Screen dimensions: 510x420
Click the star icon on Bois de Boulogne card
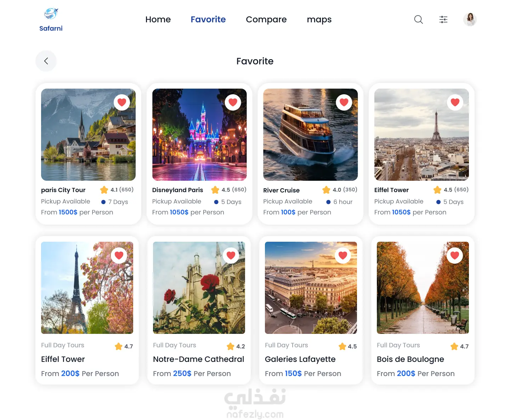[x=454, y=346]
